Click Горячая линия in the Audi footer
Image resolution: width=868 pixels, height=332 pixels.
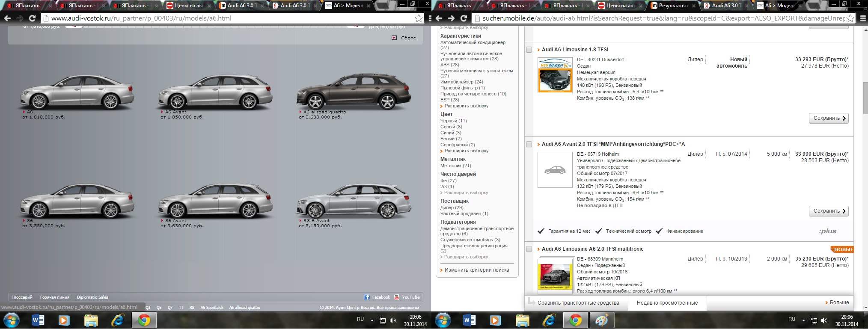pos(55,297)
